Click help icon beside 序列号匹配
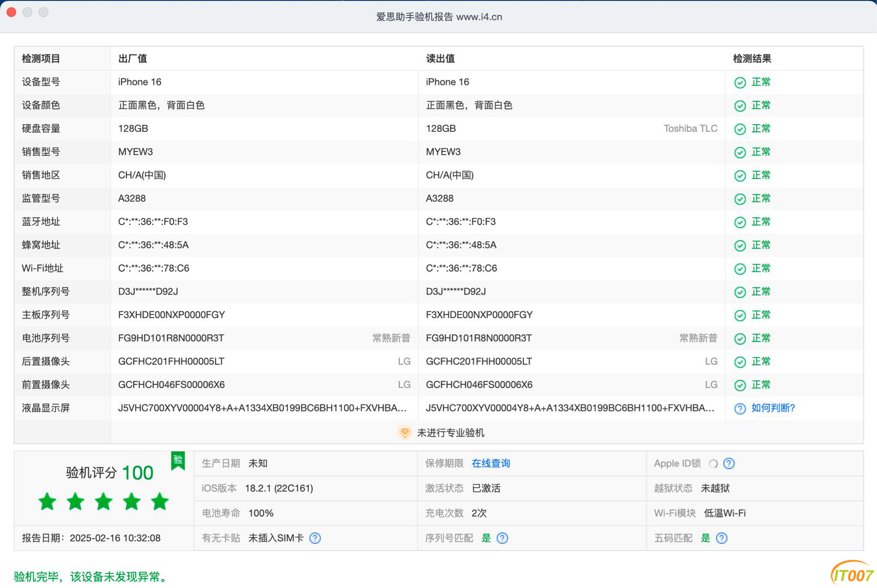This screenshot has height=588, width=877. click(x=502, y=538)
